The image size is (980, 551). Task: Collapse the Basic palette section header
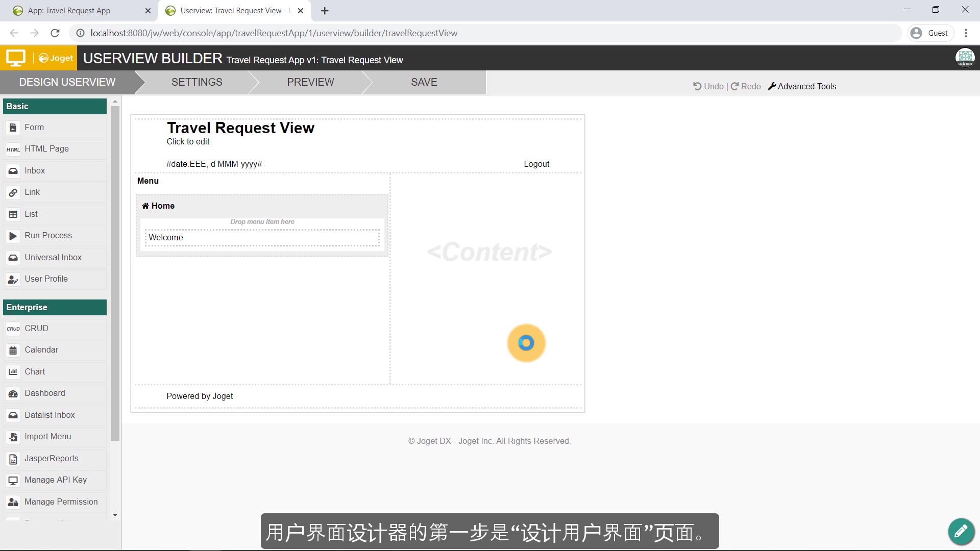point(55,106)
